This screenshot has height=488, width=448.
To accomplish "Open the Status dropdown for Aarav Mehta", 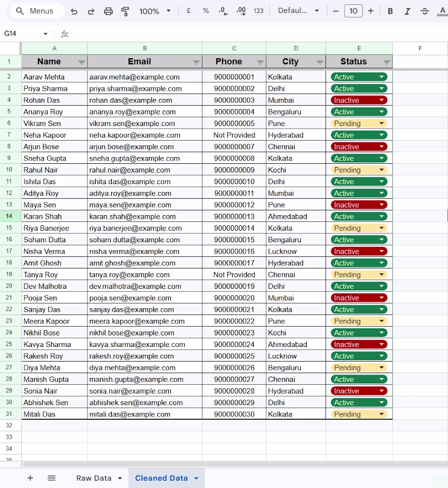I will (382, 77).
